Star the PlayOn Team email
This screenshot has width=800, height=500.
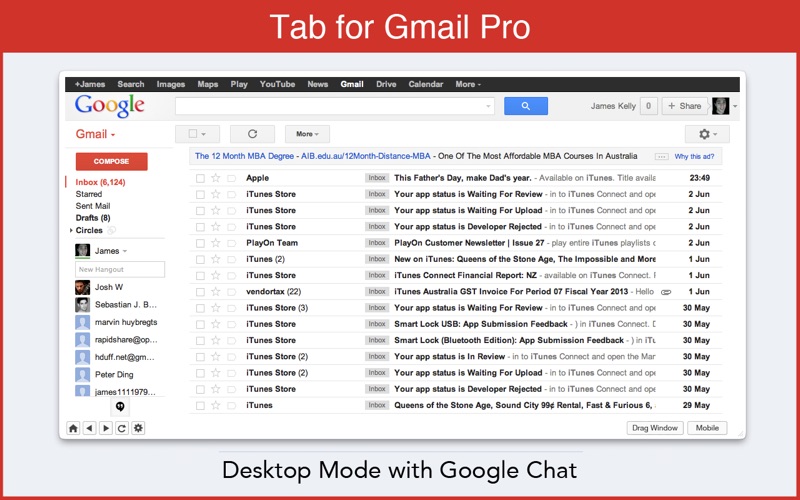click(215, 243)
